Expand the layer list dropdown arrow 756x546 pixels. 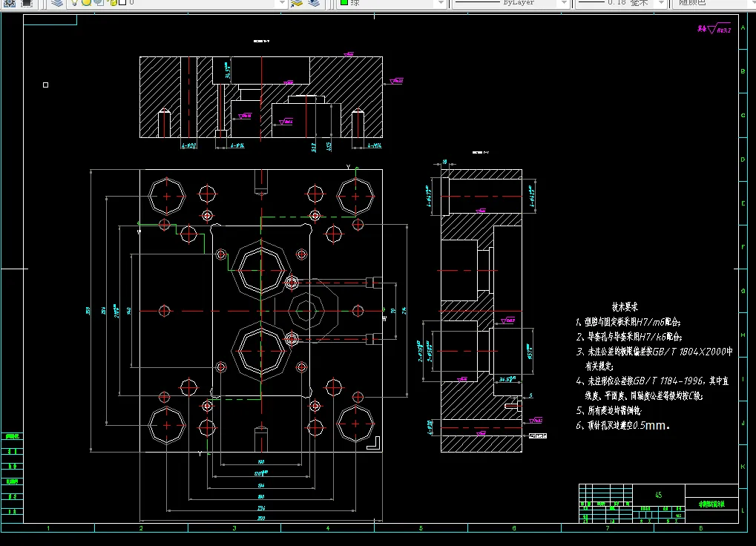click(x=283, y=3)
